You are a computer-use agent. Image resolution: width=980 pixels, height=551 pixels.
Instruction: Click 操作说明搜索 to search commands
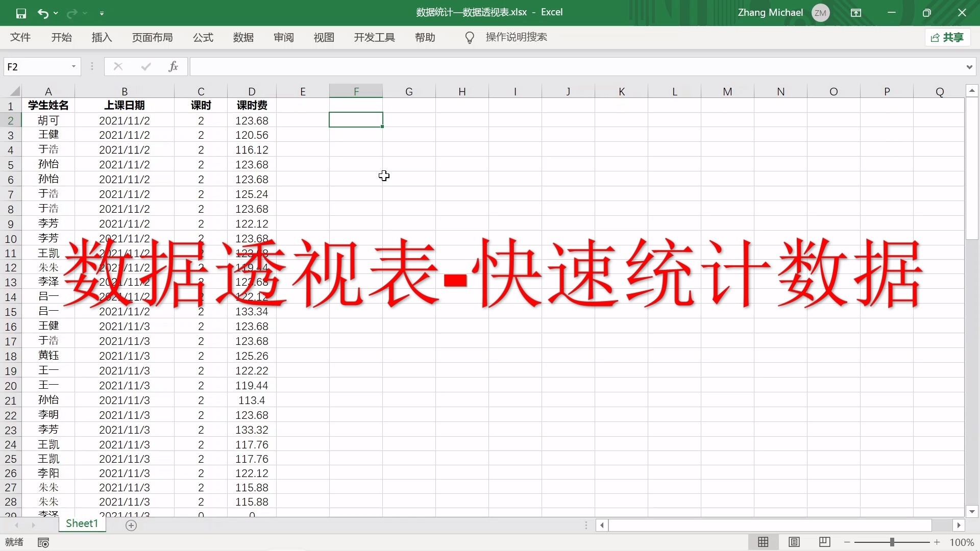tap(517, 37)
